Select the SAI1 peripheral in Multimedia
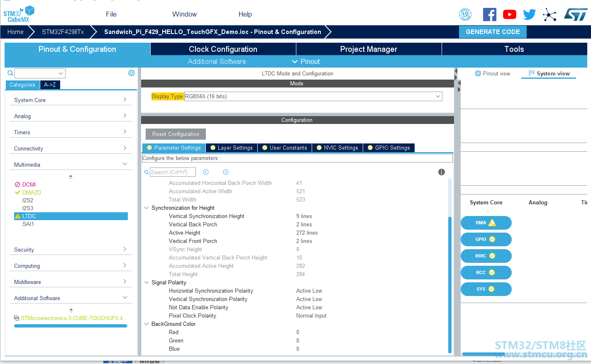591x364 pixels. point(28,224)
